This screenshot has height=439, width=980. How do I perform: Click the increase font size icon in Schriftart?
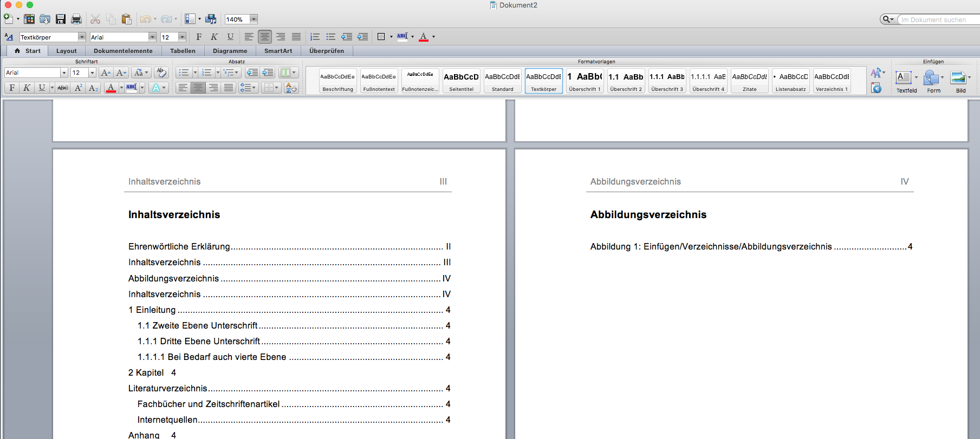pyautogui.click(x=106, y=73)
